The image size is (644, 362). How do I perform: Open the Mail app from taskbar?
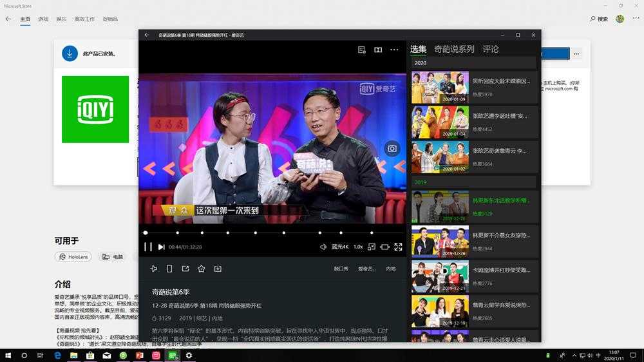coord(107,356)
